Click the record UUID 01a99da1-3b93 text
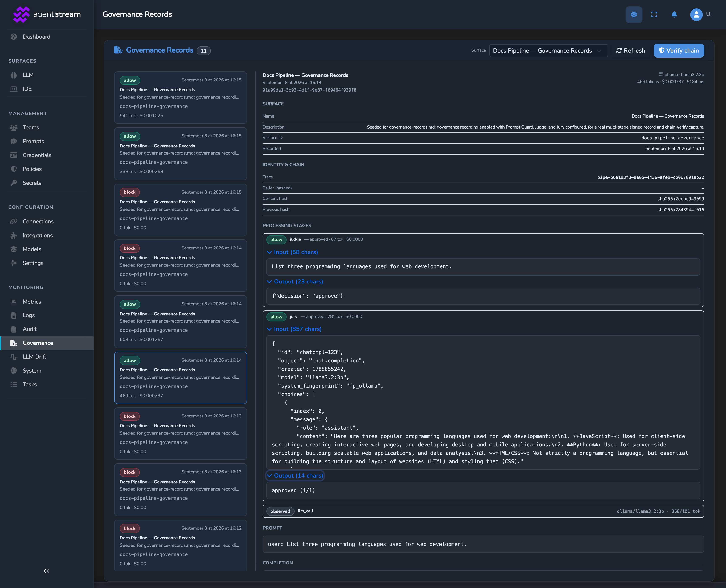The height and width of the screenshot is (588, 726). coord(309,90)
